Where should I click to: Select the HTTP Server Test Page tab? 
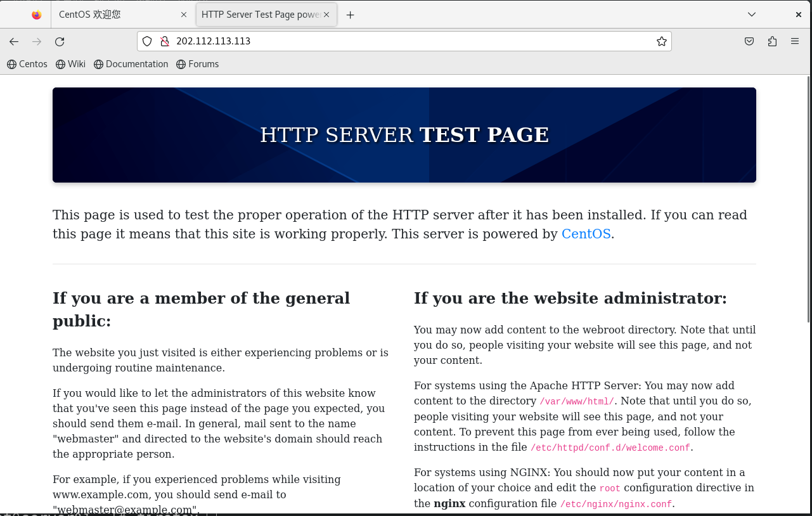(x=266, y=15)
